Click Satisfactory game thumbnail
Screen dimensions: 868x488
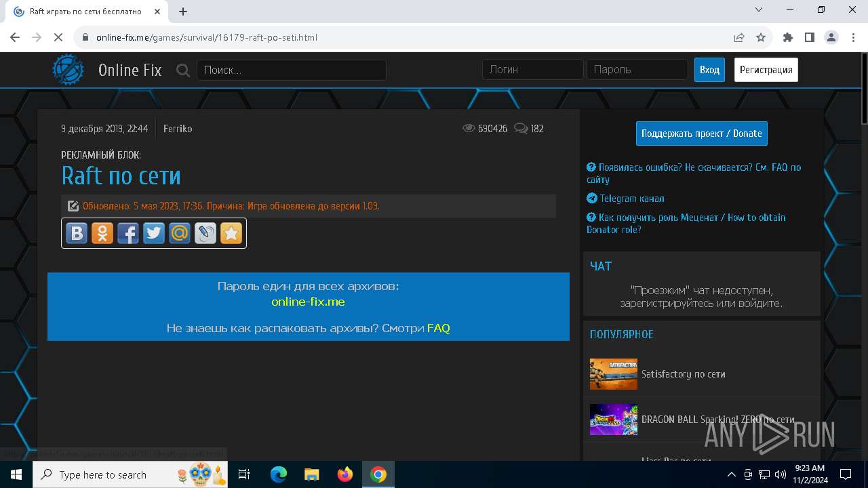(x=614, y=374)
